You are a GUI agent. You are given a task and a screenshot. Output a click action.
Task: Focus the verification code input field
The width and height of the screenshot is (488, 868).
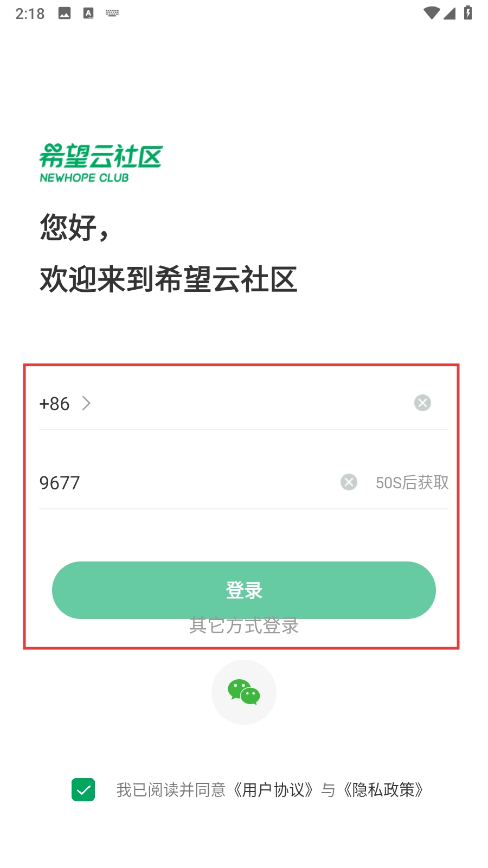coord(187,482)
